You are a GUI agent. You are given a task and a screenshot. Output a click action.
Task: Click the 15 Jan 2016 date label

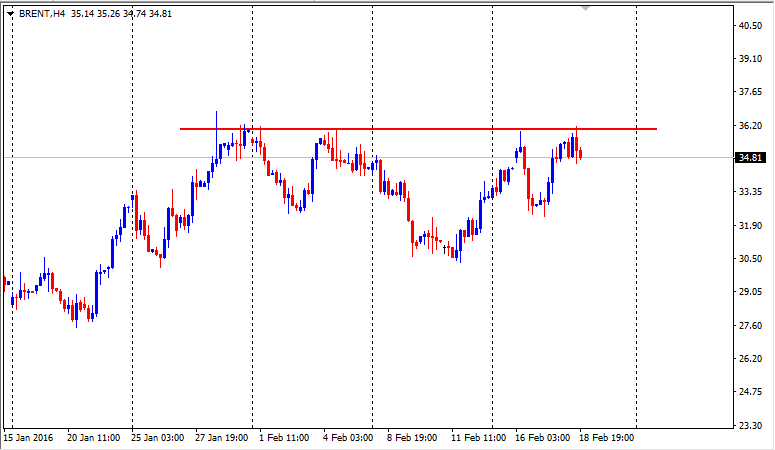coord(28,438)
